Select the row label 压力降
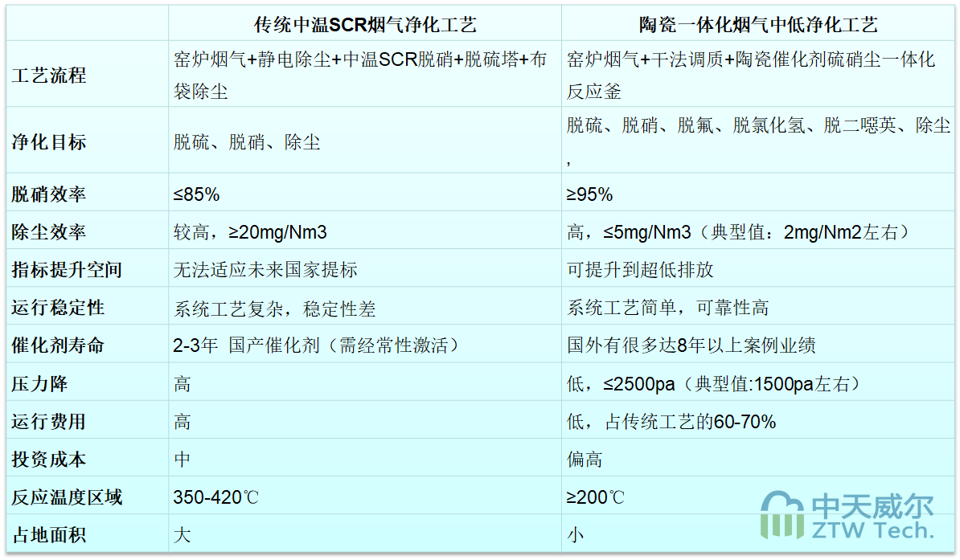 click(39, 384)
